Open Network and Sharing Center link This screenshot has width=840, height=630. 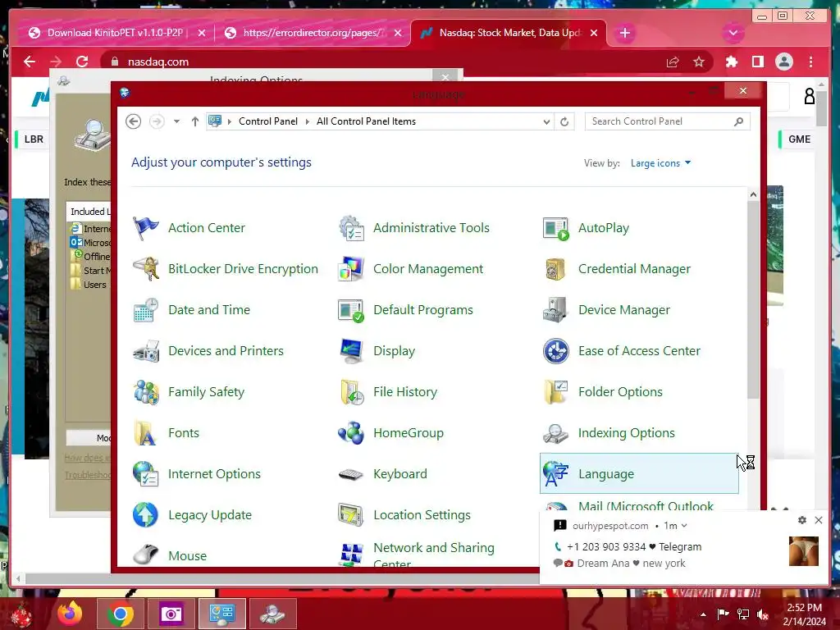pyautogui.click(x=433, y=555)
